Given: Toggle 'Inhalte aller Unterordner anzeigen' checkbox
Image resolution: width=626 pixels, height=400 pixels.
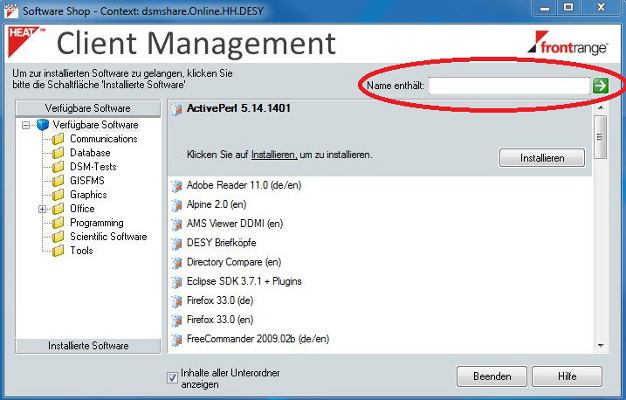Looking at the screenshot, I should (x=172, y=378).
